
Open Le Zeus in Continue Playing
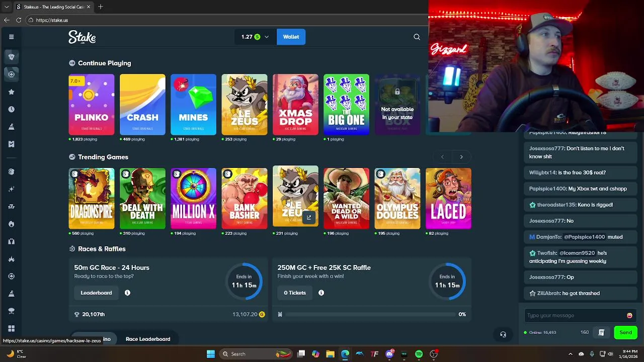[245, 105]
